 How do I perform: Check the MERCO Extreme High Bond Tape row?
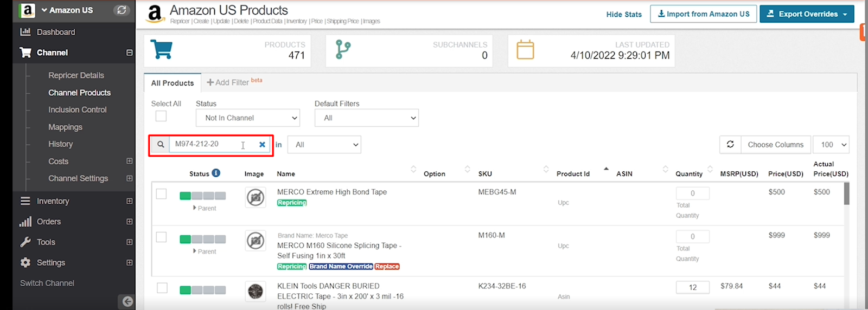coord(161,194)
